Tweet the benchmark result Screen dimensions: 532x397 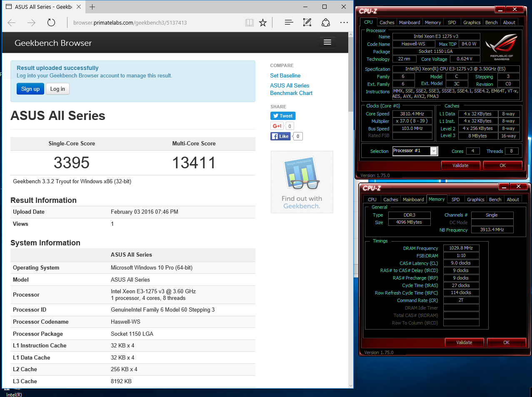click(283, 116)
